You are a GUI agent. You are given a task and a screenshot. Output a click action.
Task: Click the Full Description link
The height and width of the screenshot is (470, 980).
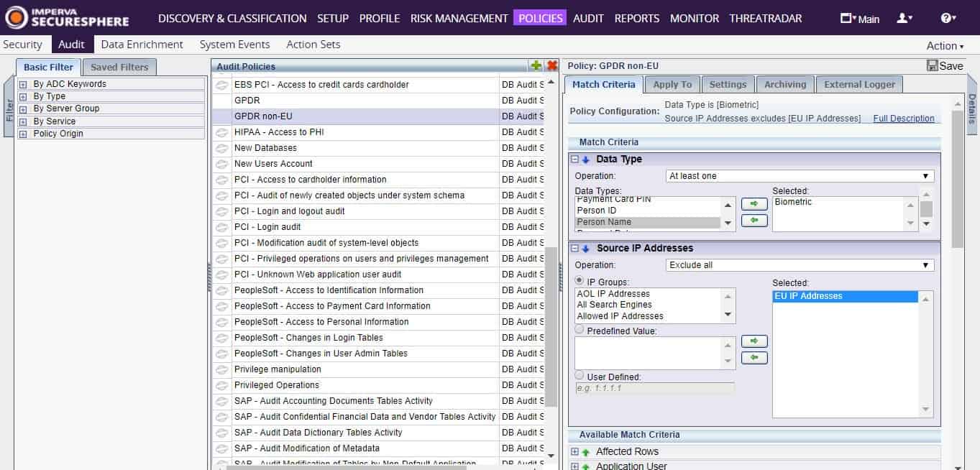904,119
